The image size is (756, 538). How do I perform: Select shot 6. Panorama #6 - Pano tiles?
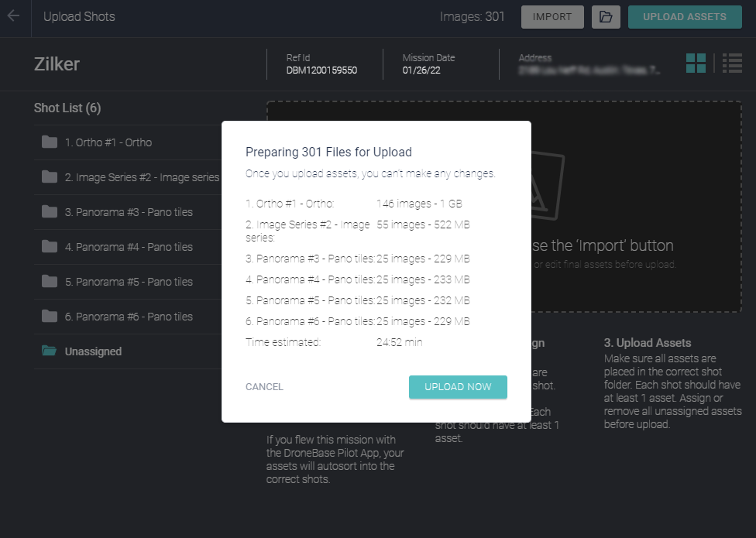[x=128, y=317]
